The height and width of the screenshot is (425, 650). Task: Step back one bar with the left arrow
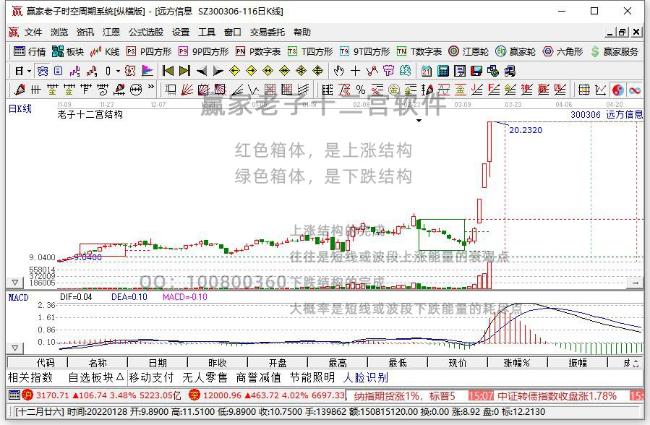[201, 71]
